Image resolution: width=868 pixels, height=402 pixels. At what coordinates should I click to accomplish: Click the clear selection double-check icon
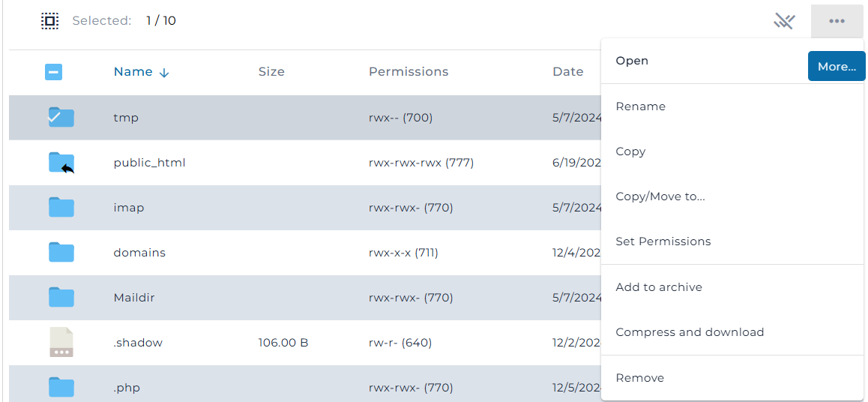point(784,21)
